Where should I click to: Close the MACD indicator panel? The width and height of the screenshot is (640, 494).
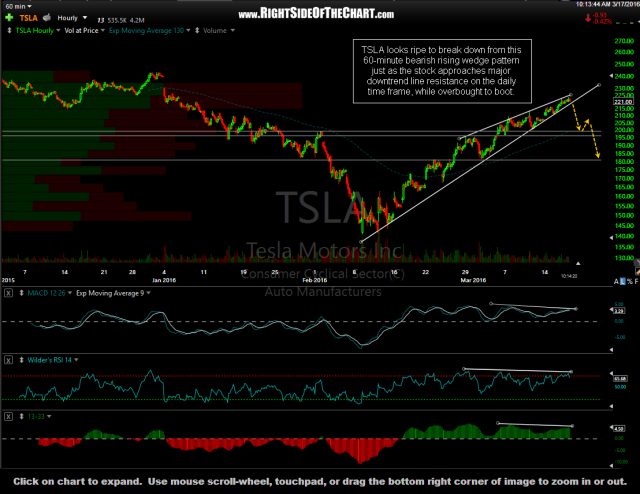point(8,293)
